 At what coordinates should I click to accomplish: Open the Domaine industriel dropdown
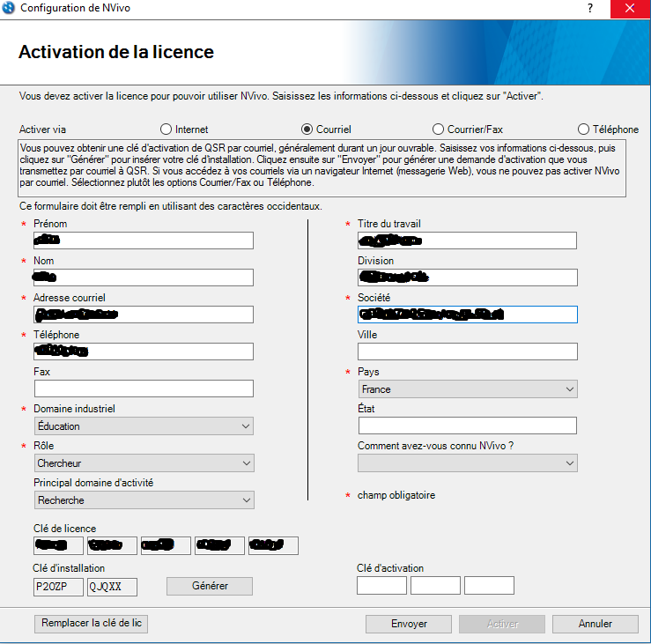tap(144, 426)
